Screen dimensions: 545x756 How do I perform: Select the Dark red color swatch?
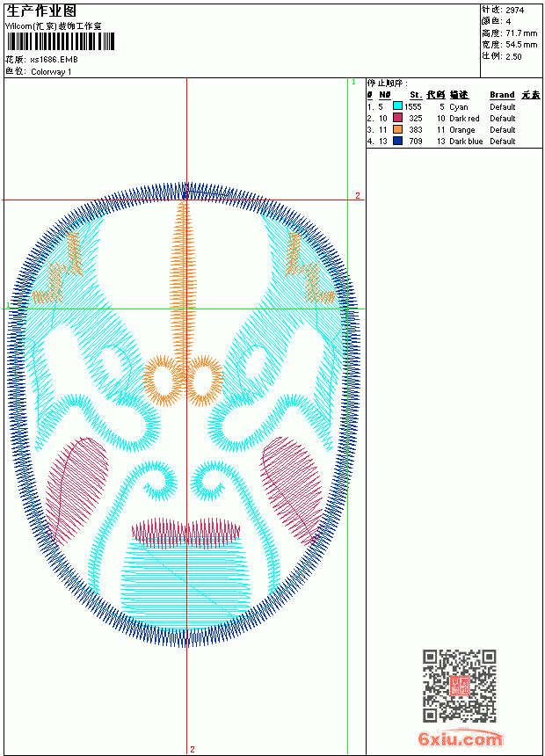pyautogui.click(x=397, y=118)
